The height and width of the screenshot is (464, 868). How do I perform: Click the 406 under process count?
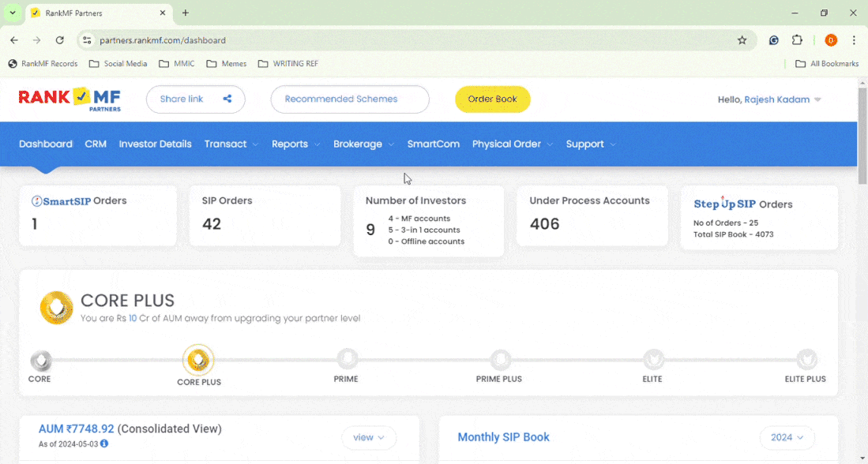click(x=545, y=224)
